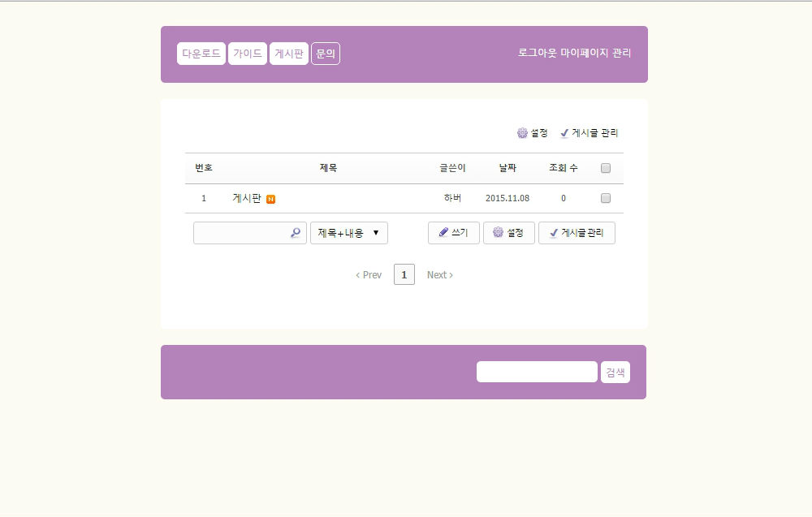Click the 검색 search button in footer
Screen dimensions: 812x517
(x=615, y=372)
